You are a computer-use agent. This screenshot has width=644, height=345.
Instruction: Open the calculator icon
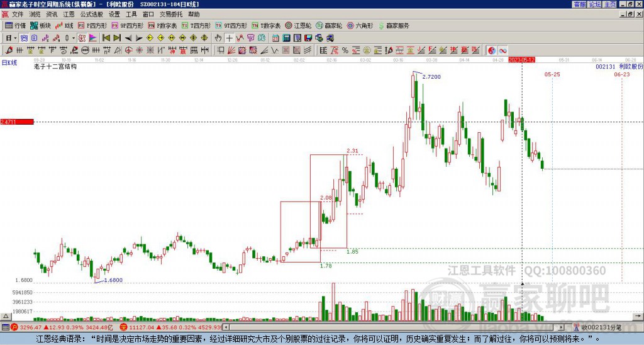[x=286, y=38]
